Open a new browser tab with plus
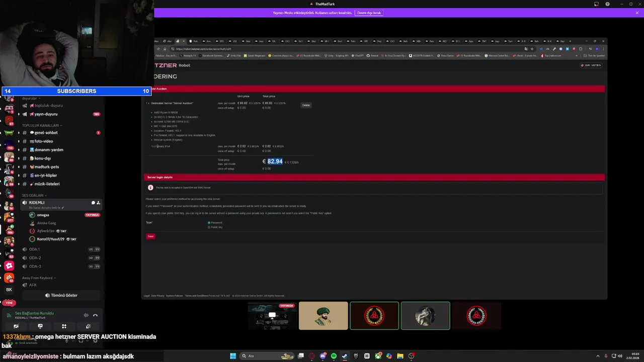This screenshot has height=362, width=644. [x=570, y=41]
